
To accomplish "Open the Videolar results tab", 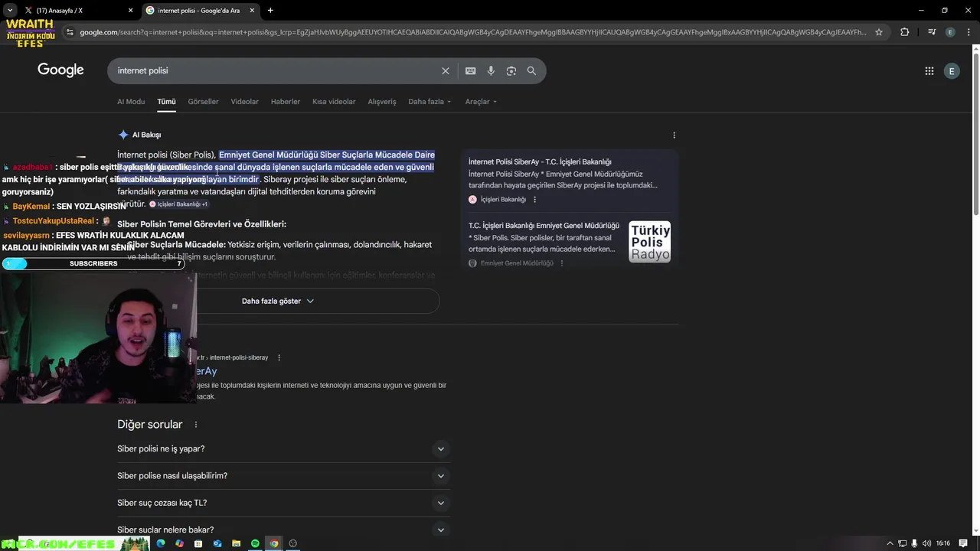I will (x=244, y=101).
